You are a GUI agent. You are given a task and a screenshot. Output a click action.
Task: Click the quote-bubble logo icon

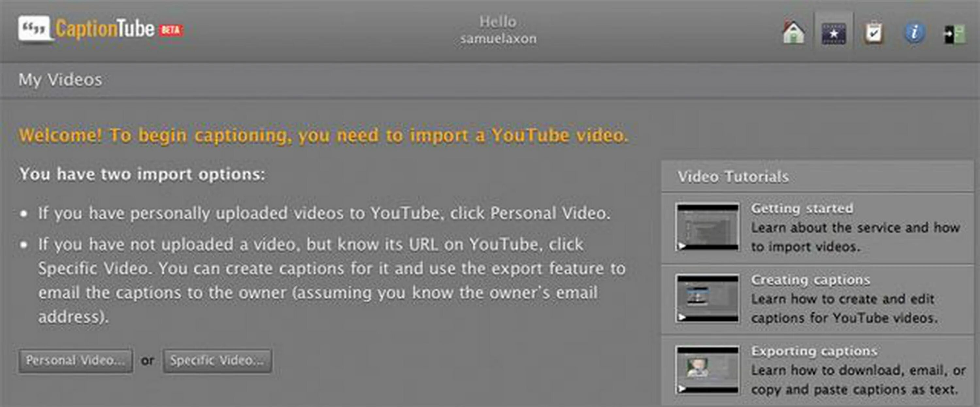click(x=34, y=28)
